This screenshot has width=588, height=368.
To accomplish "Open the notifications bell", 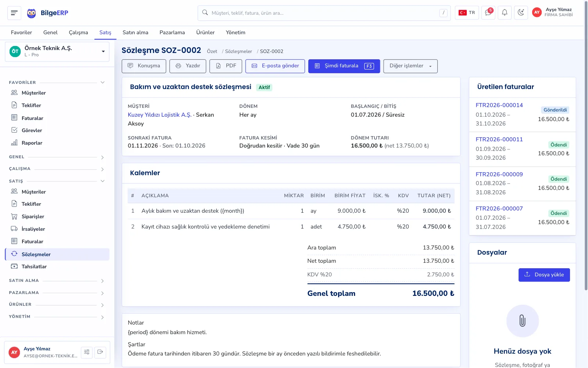I will pos(505,13).
